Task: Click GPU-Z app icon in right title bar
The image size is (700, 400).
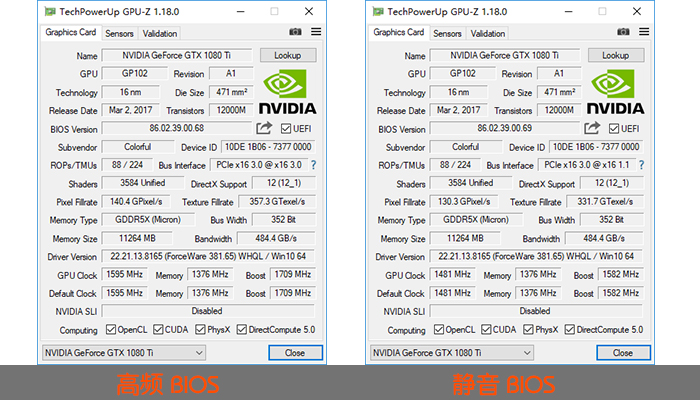Action: pyautogui.click(x=378, y=12)
